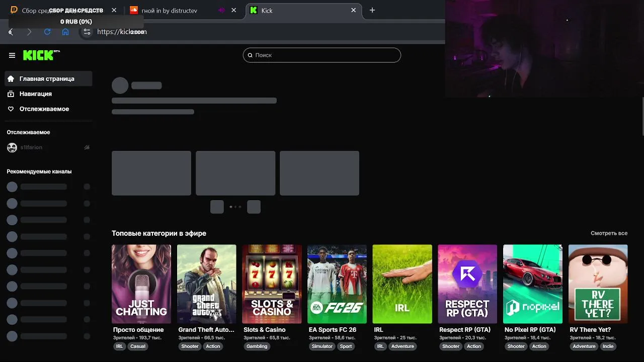Click the Action tag under Respect RP (GTA)
The width and height of the screenshot is (644, 362).
point(474,346)
